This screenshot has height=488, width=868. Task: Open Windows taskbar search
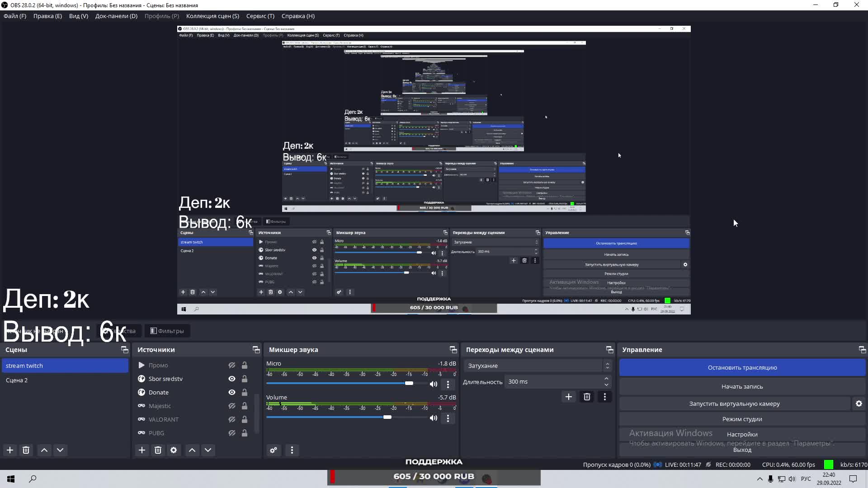click(33, 479)
